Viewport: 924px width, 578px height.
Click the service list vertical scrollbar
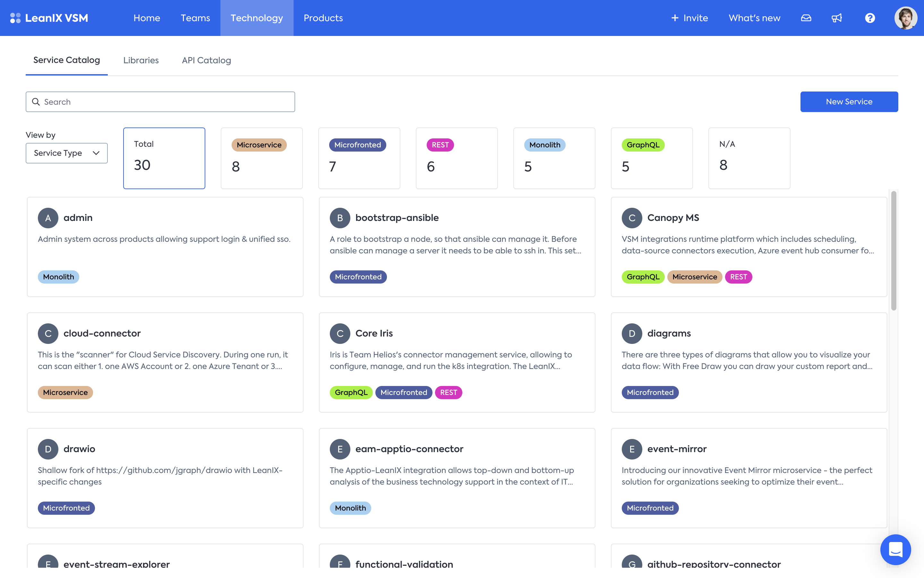894,251
